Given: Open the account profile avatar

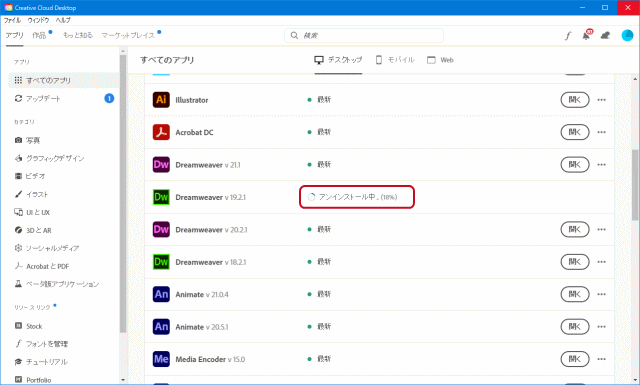Looking at the screenshot, I should tap(627, 36).
